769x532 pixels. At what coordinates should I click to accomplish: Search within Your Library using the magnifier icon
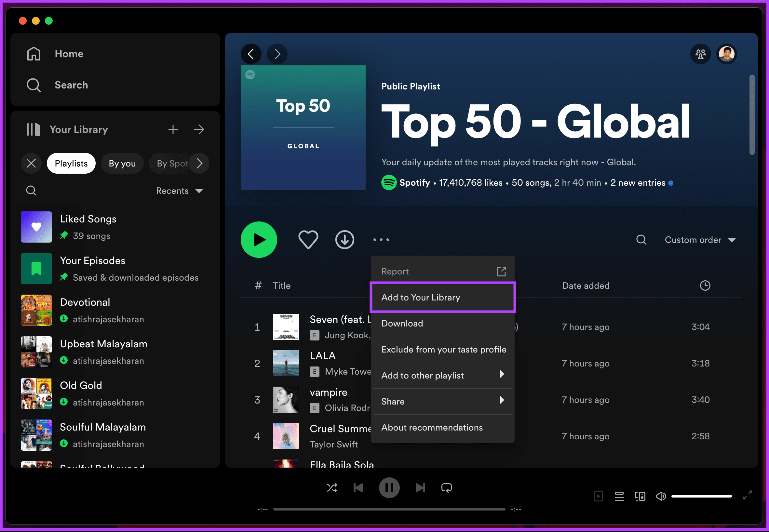[31, 191]
